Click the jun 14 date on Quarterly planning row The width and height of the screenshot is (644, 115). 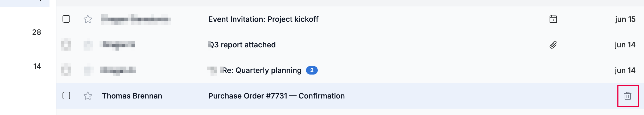(625, 70)
